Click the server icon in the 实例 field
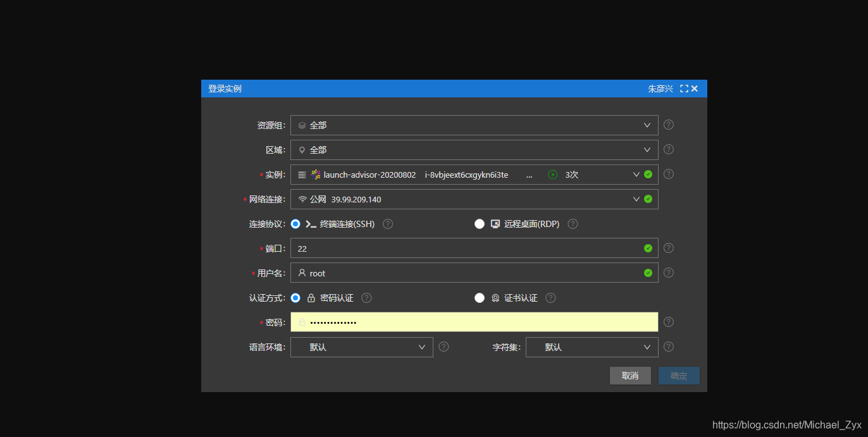This screenshot has width=868, height=437. (302, 175)
